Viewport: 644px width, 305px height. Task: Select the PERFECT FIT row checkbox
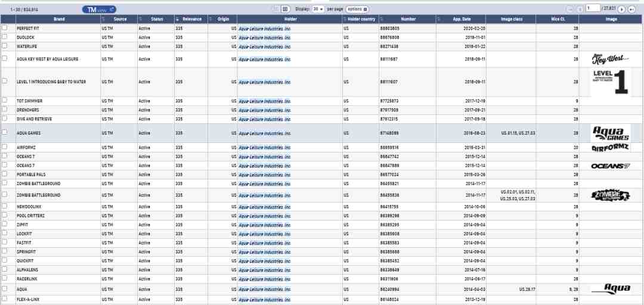click(x=5, y=27)
